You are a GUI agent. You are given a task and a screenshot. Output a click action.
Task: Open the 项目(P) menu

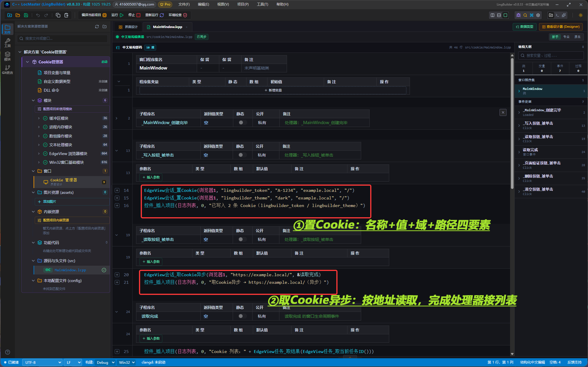(243, 4)
